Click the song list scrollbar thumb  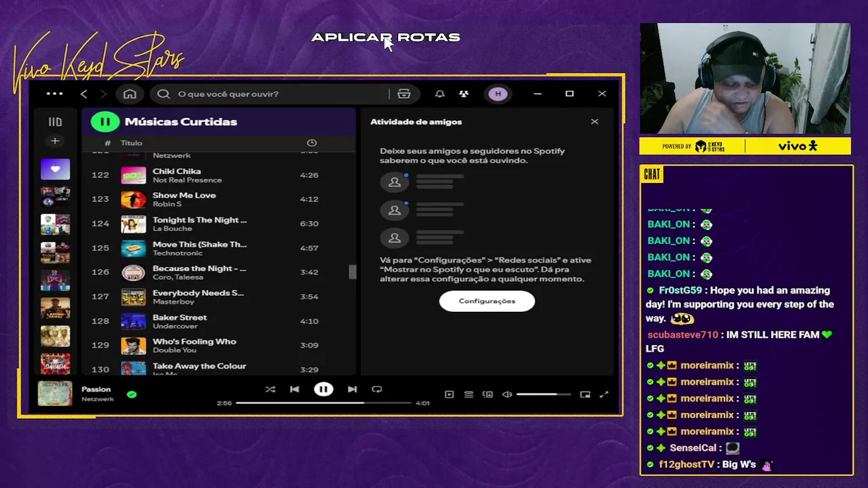coord(353,272)
